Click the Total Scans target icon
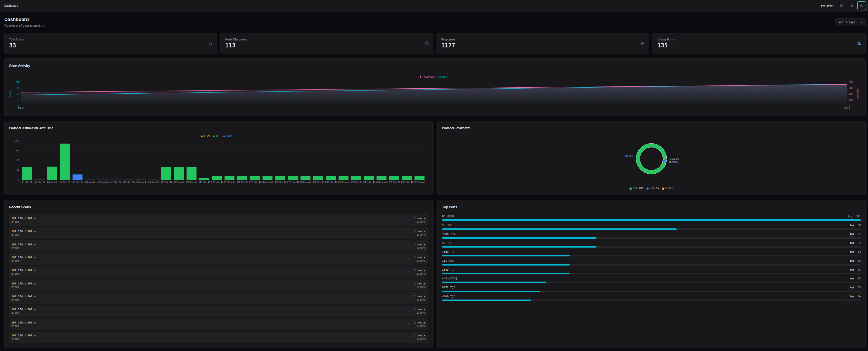Screen dimensions: 868x351 (x=210, y=43)
